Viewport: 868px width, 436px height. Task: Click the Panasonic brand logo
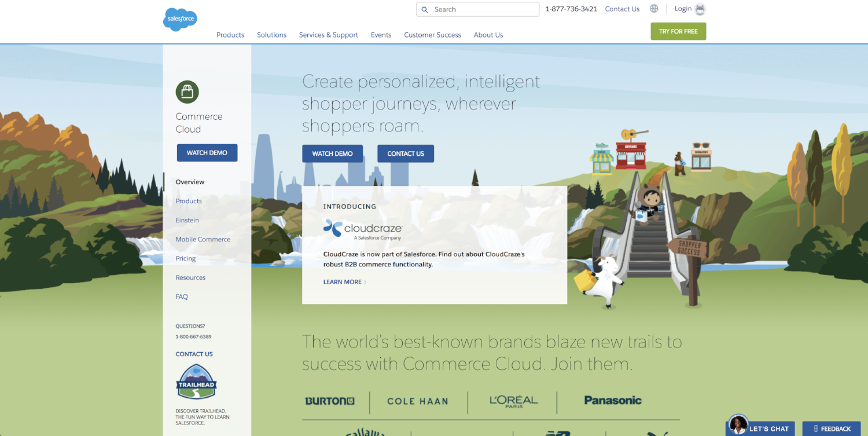[613, 400]
